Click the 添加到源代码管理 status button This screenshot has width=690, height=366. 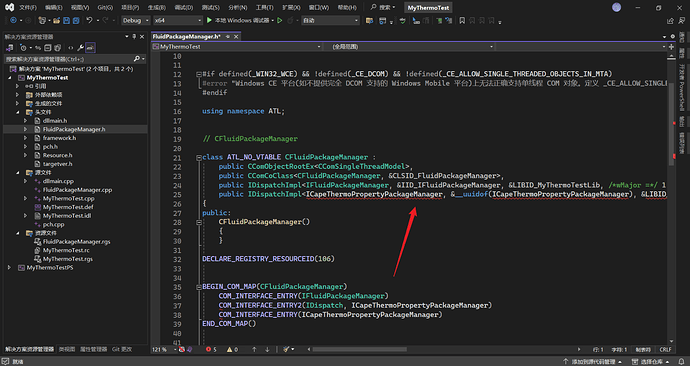[592, 362]
